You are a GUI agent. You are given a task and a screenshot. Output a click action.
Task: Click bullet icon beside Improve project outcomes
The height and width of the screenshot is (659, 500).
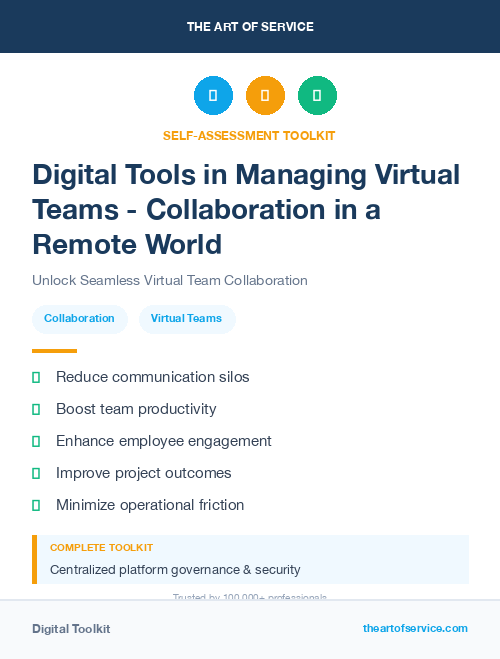(36, 473)
